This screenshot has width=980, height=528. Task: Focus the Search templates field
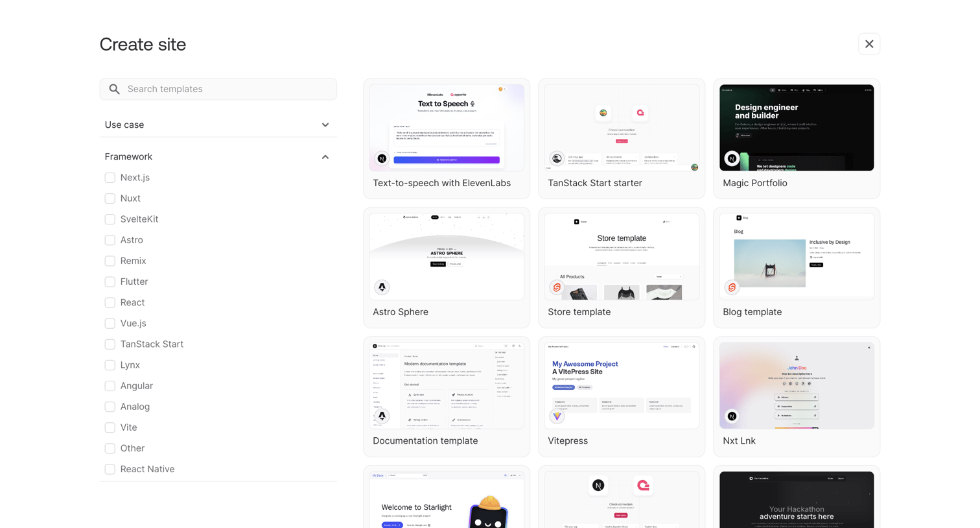coord(218,90)
